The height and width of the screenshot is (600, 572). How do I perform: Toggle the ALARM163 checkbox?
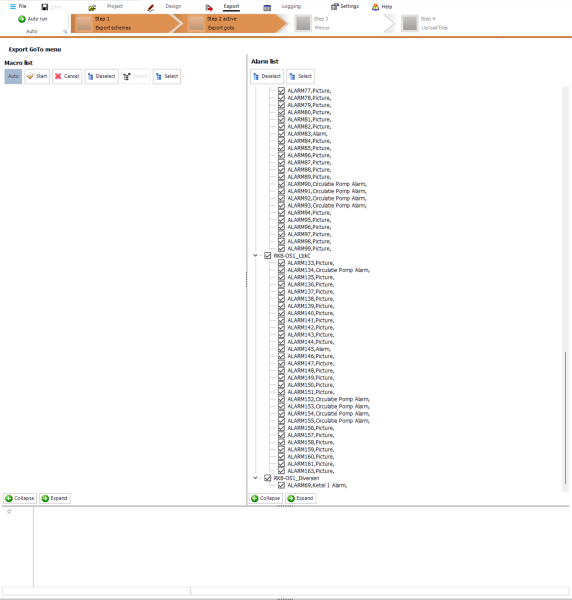282,471
